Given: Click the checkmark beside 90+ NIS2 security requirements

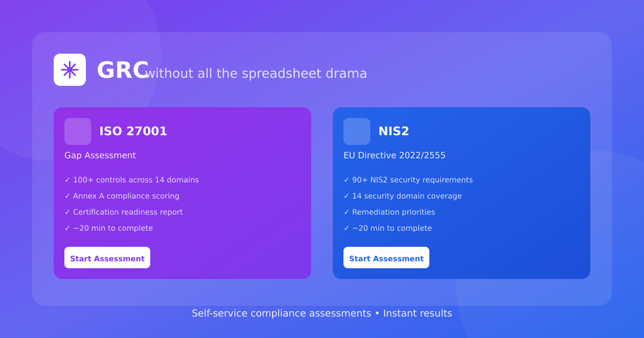Looking at the screenshot, I should click(347, 180).
